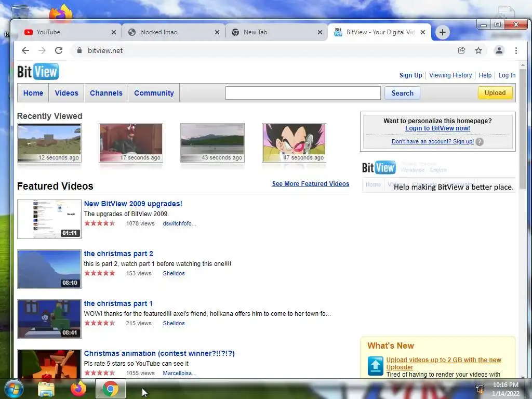
Task: Open the Help link in the header
Action: click(x=485, y=75)
